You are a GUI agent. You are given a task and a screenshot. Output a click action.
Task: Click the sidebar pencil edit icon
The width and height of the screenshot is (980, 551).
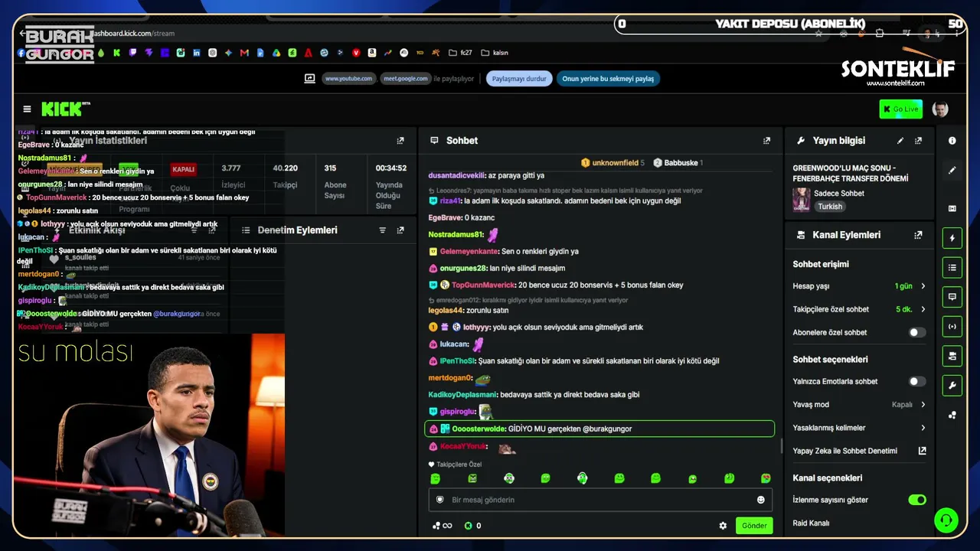(x=952, y=170)
